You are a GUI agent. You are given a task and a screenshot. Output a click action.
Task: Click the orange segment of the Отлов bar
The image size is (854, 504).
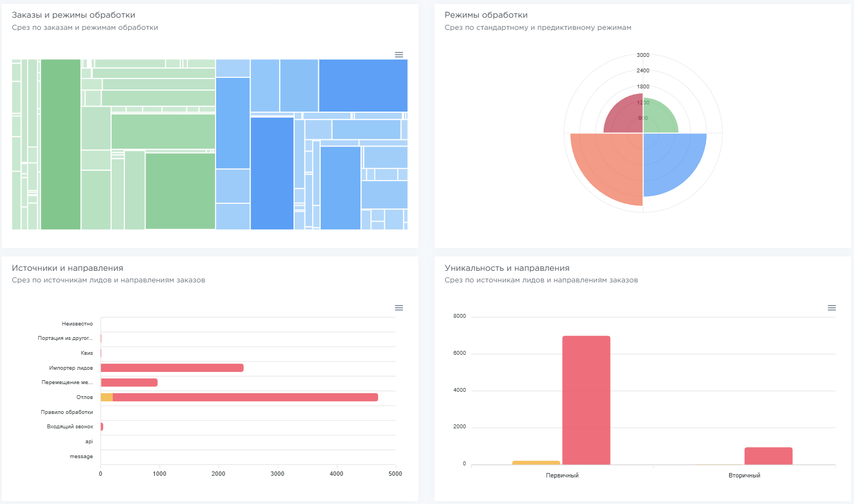tap(107, 397)
